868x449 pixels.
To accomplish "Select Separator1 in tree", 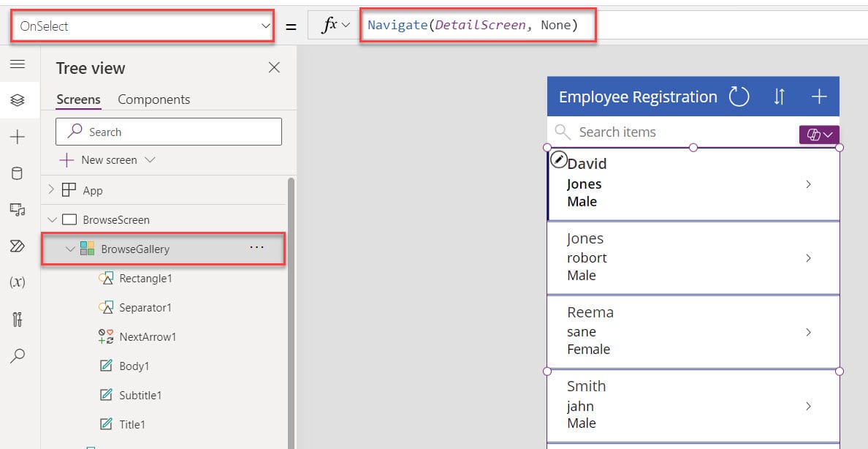I will 145,308.
